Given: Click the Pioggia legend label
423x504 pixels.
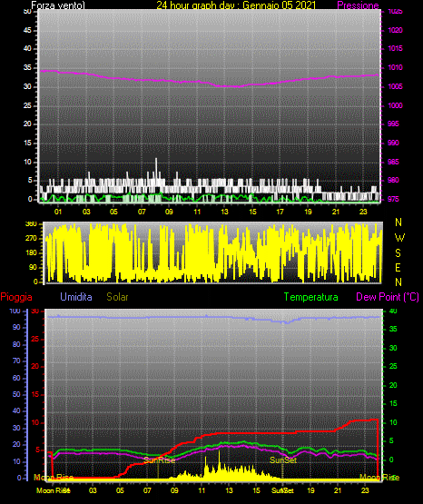Looking at the screenshot, I should click(16, 297).
